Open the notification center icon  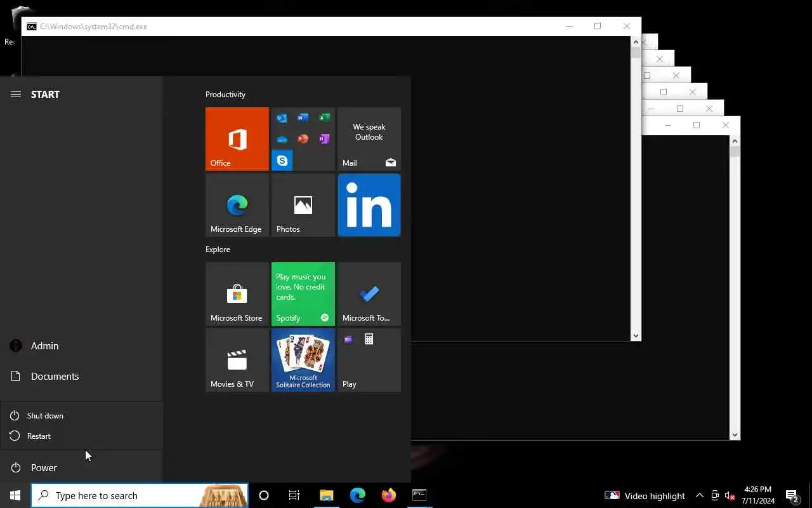(x=792, y=496)
